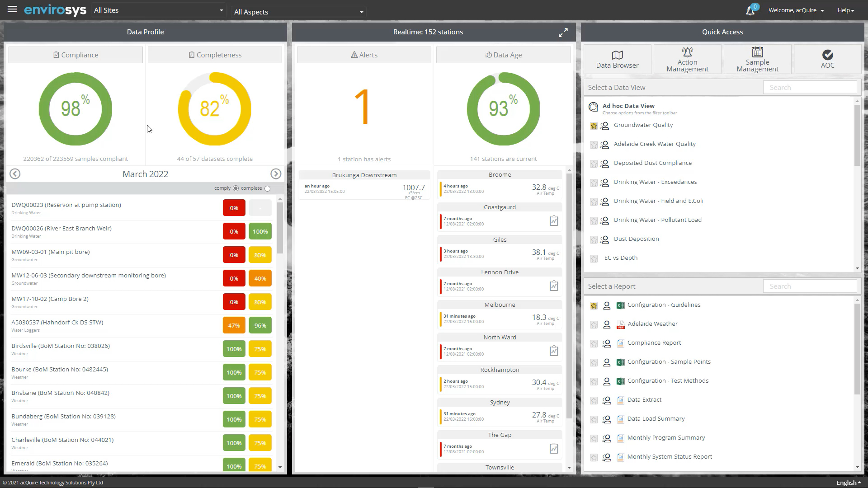This screenshot has width=868, height=488.
Task: Open the Compliance Report link
Action: (x=654, y=343)
